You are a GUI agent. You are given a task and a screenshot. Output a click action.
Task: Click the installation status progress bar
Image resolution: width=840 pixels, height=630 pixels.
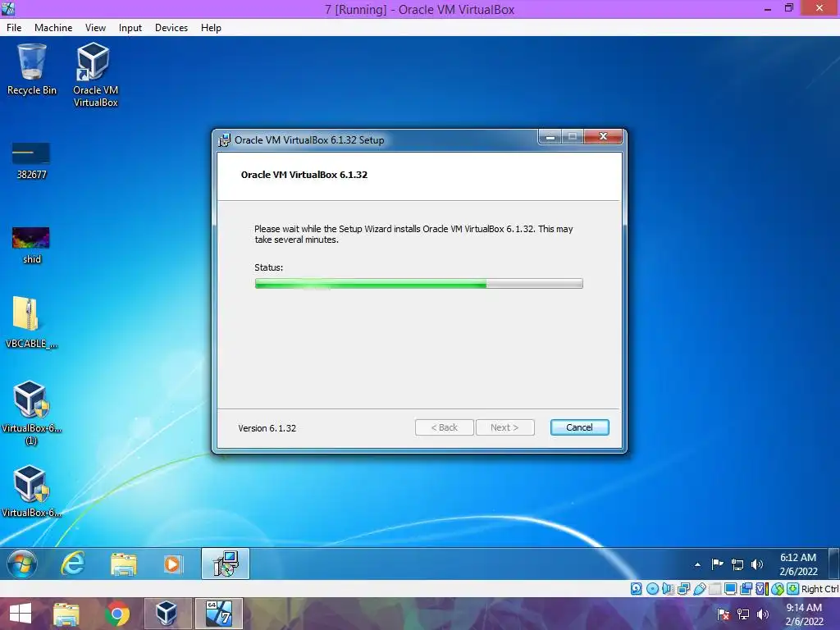[x=418, y=283]
